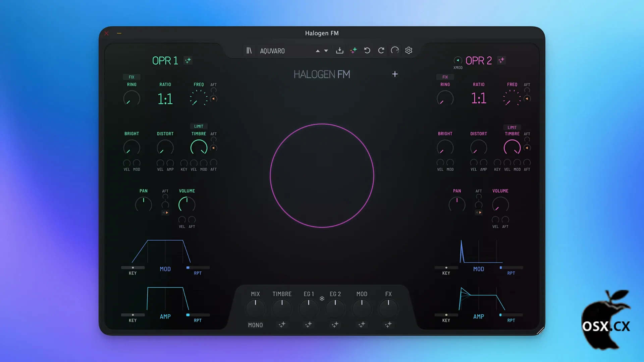Click the window resize handle at bottom-right corner

click(540, 331)
